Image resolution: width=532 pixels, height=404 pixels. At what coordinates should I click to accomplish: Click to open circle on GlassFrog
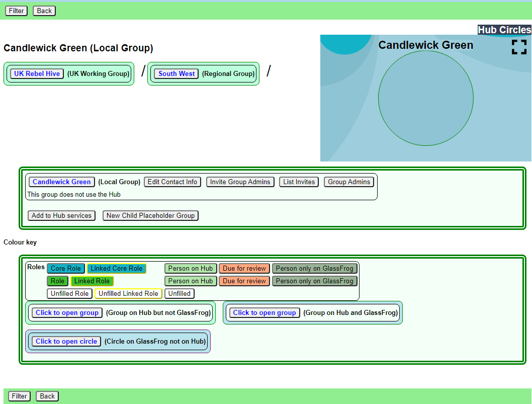66,342
